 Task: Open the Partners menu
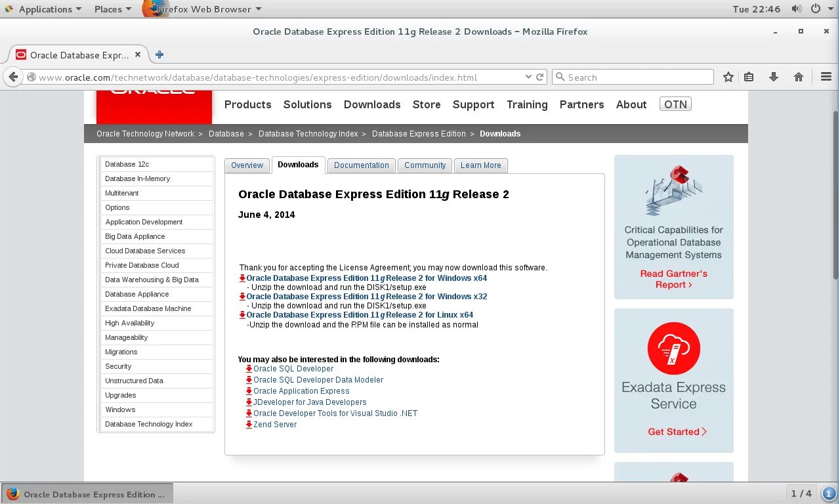pyautogui.click(x=581, y=104)
